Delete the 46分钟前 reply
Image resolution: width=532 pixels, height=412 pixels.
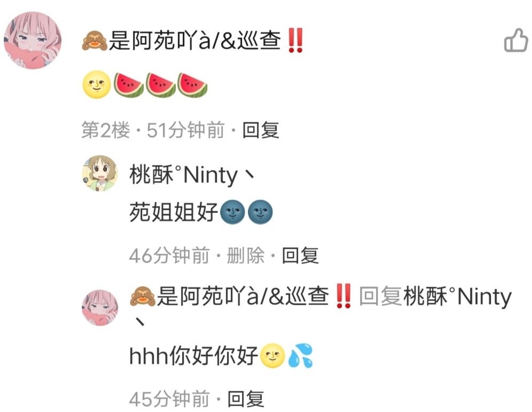(245, 256)
